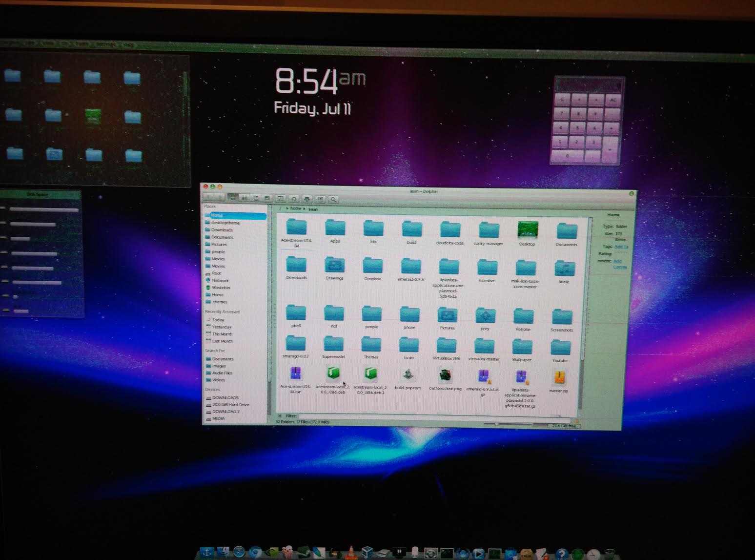
Task: Switch Dolphin to Icons view mode
Action: pyautogui.click(x=233, y=197)
